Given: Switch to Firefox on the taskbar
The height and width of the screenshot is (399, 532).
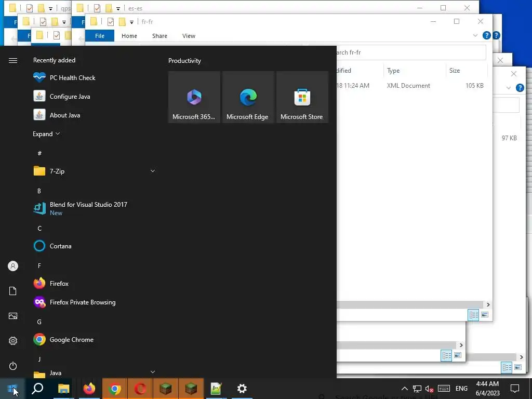Looking at the screenshot, I should [89, 389].
